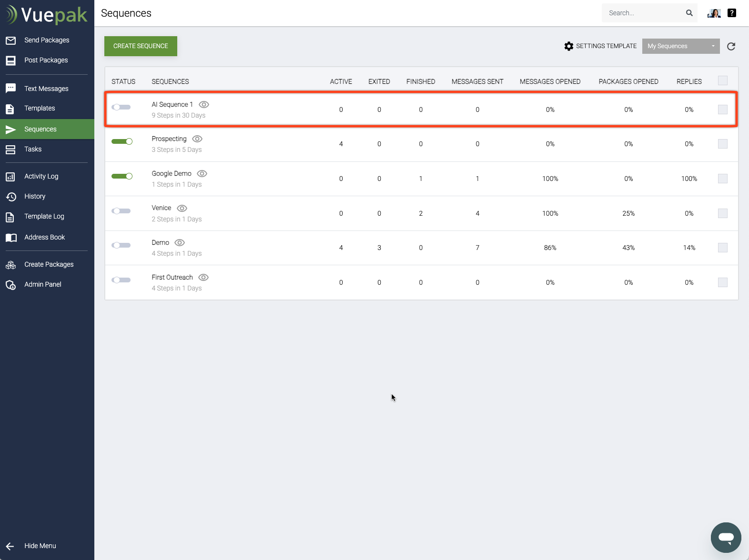
Task: Click the eye icon beside Venice
Action: click(x=182, y=208)
